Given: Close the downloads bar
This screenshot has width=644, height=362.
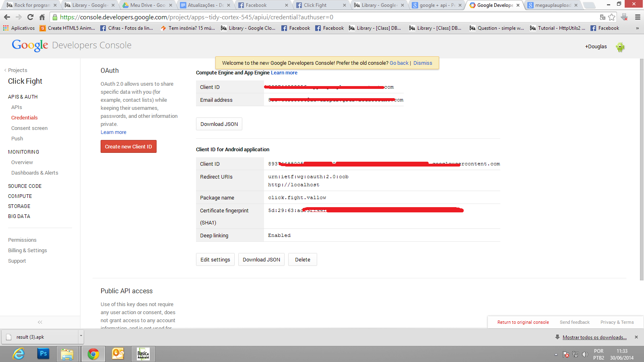Looking at the screenshot, I should click(x=636, y=337).
